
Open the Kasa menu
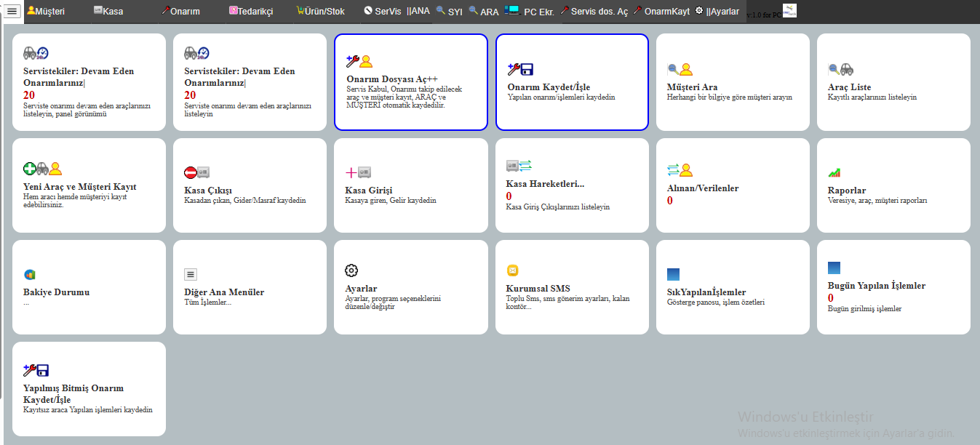click(108, 11)
